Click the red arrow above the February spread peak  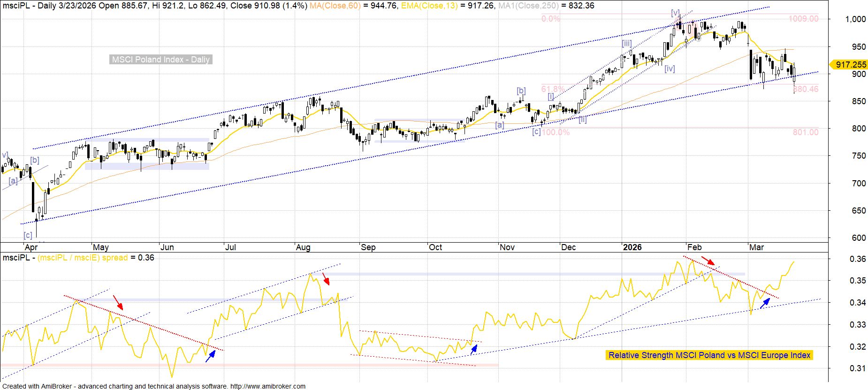(708, 260)
